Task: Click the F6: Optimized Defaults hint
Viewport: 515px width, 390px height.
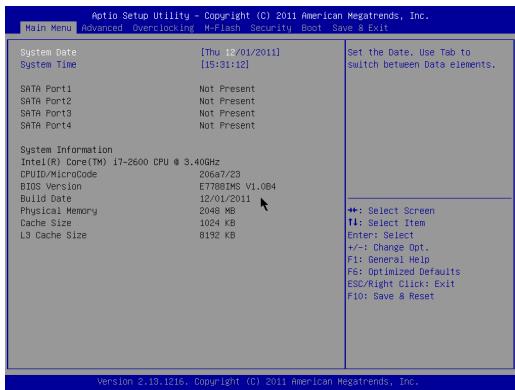Action: pyautogui.click(x=404, y=272)
